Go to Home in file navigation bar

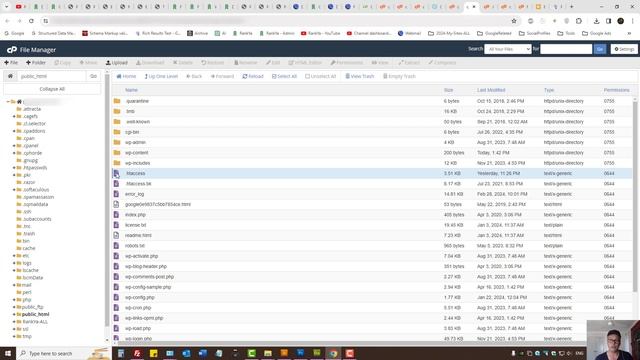tap(126, 76)
